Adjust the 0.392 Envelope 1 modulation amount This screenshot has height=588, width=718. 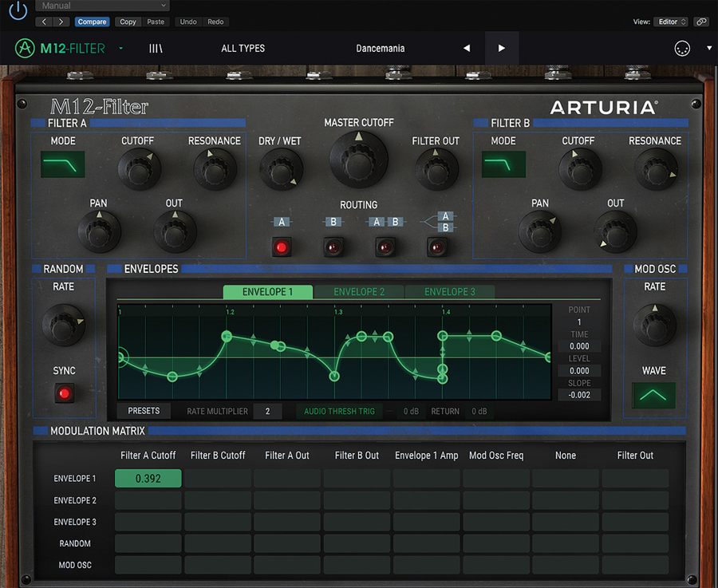click(148, 478)
